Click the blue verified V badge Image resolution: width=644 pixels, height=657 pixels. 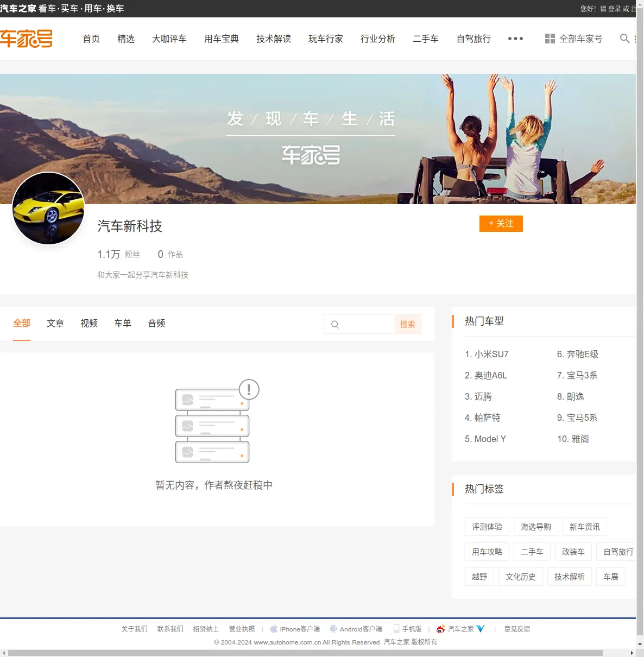point(481,629)
